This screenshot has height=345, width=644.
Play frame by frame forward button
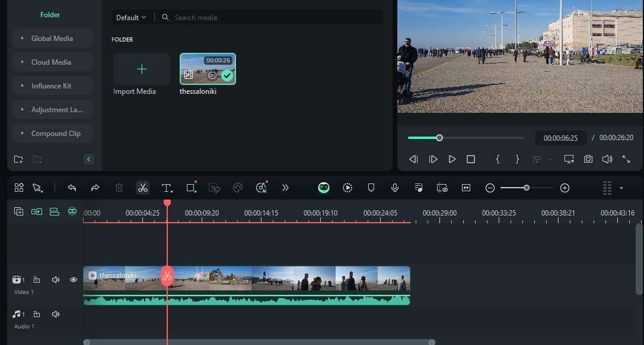433,159
